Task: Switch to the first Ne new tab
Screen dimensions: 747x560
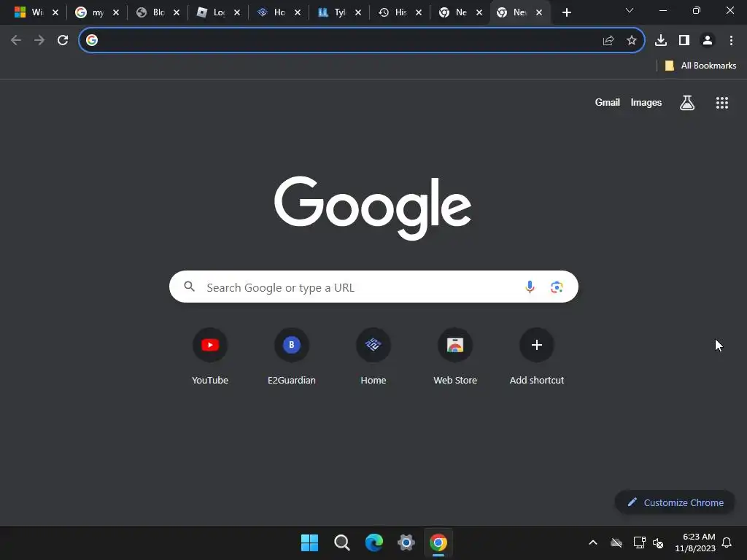Action: (x=453, y=12)
